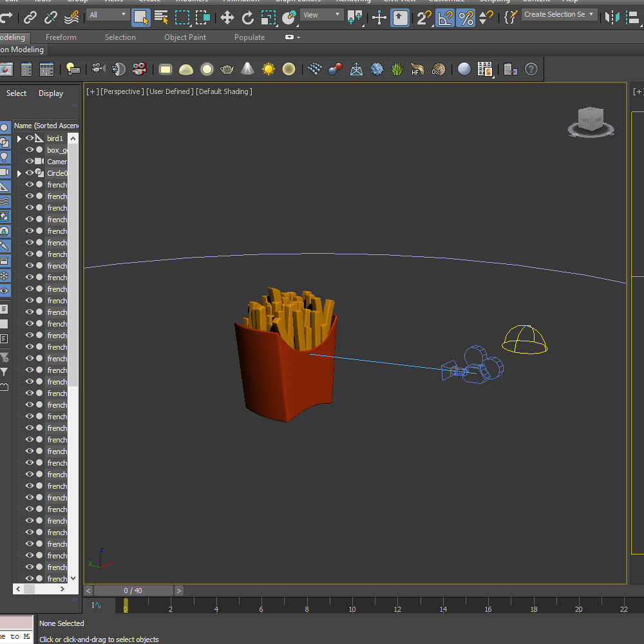Open help via the question mark icon
Screen dimensions: 644x644
coord(531,69)
